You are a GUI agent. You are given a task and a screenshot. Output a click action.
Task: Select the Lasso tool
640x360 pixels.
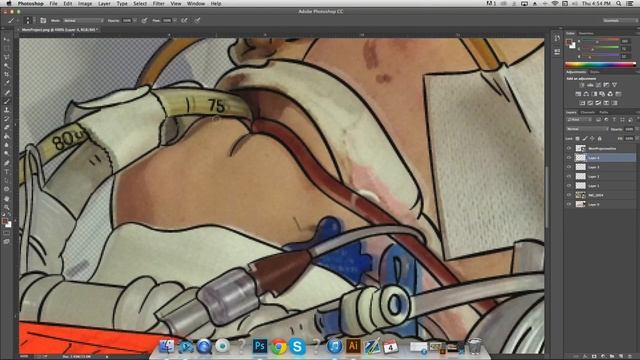tap(7, 57)
